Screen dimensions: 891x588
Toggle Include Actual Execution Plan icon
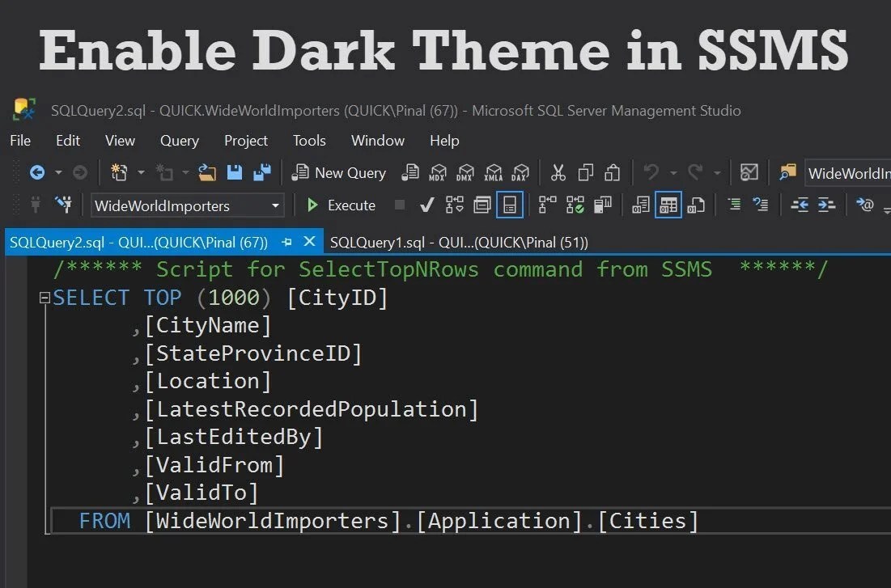coord(547,205)
